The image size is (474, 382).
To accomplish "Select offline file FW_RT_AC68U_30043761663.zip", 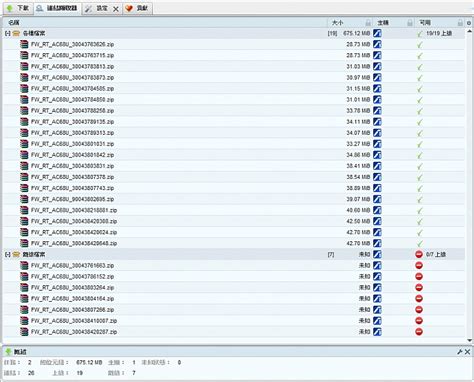I will click(x=73, y=266).
